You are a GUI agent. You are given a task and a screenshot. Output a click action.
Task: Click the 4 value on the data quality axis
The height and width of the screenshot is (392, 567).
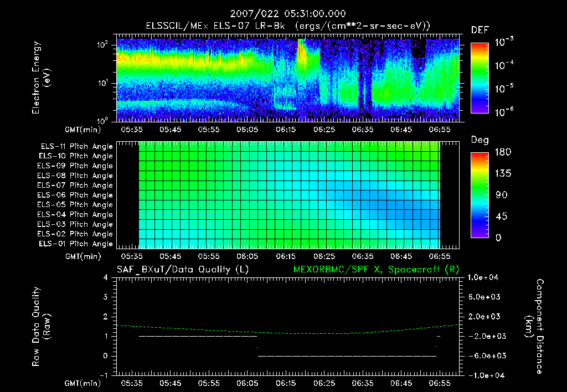[105, 277]
